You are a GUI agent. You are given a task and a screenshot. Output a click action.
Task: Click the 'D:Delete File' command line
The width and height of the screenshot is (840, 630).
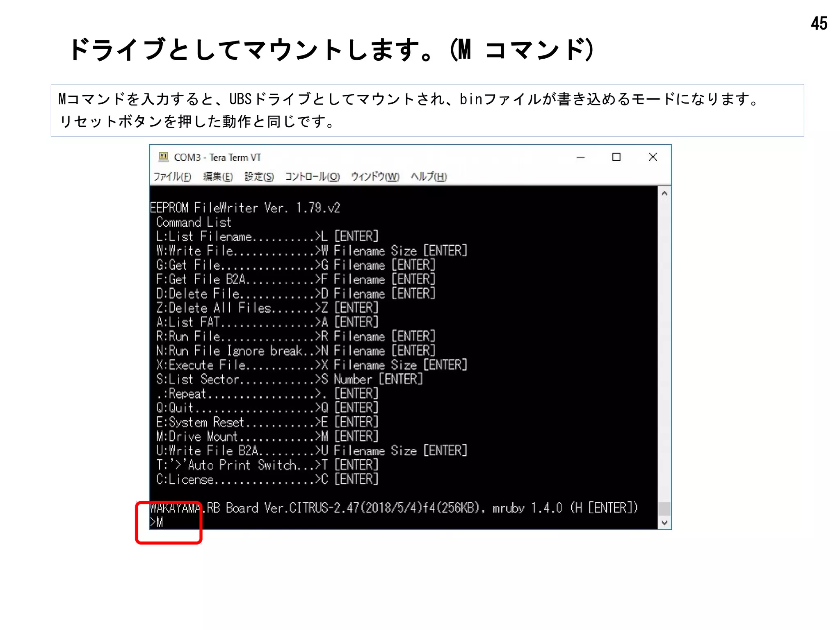pyautogui.click(x=296, y=294)
